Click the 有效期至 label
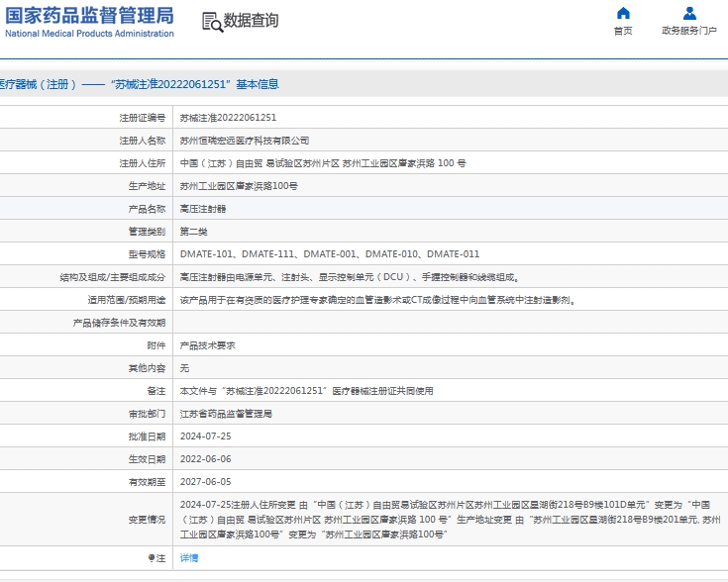Screen dimensions: 728x582 point(147,482)
